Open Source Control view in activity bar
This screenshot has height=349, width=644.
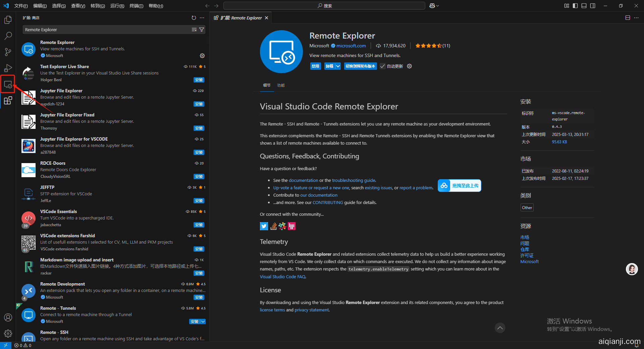point(8,52)
